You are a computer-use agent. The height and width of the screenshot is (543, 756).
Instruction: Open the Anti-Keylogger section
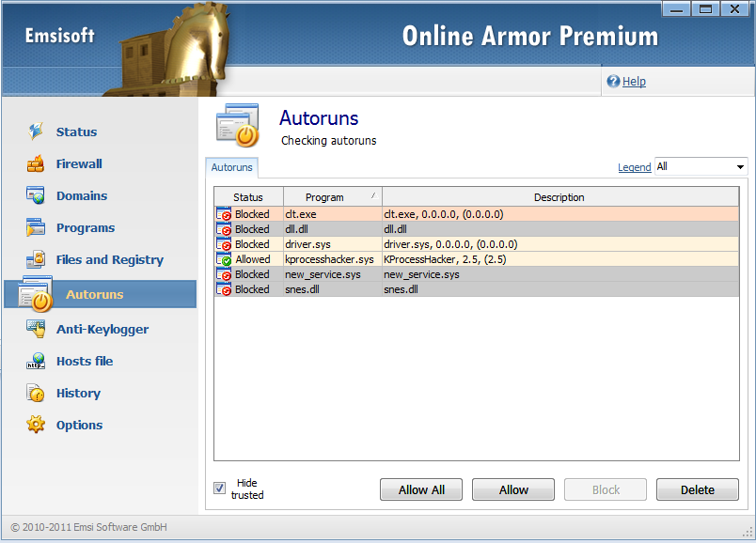[102, 329]
